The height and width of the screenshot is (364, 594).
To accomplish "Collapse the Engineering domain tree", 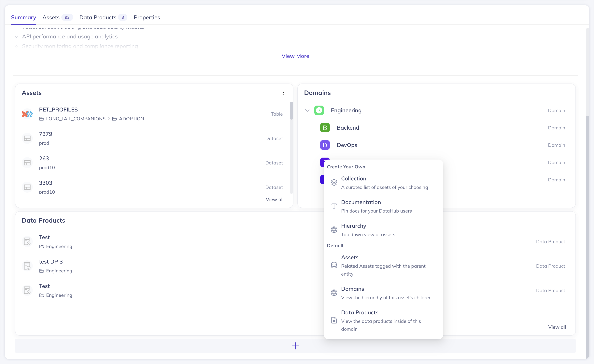I will [x=307, y=110].
